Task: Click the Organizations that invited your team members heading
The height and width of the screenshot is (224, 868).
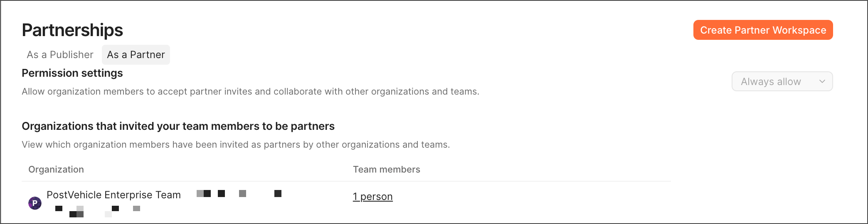Action: click(178, 126)
